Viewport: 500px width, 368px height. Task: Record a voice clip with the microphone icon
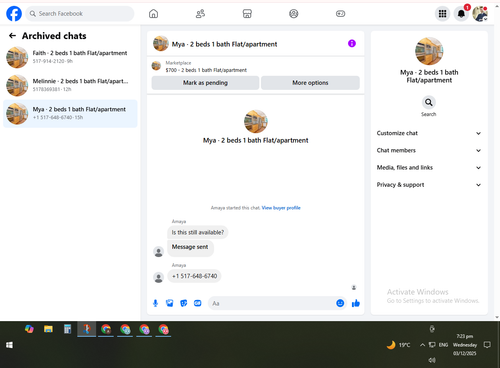(x=155, y=303)
